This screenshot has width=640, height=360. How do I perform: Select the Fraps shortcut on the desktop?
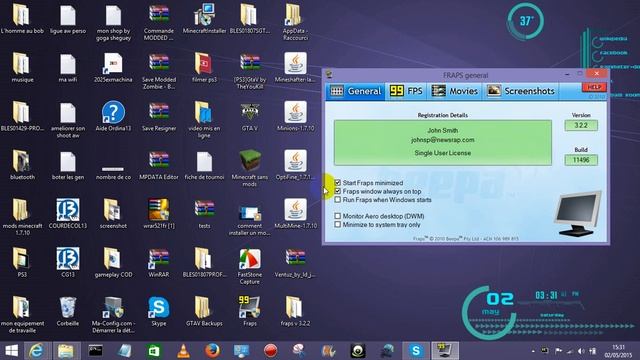[249, 311]
